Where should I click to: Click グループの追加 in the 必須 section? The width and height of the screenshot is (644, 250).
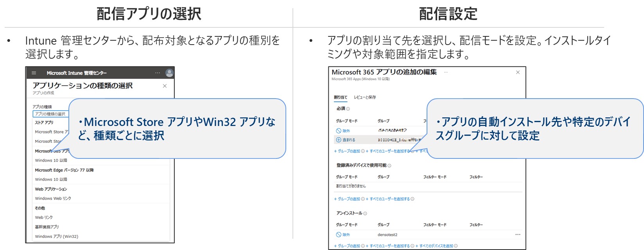[347, 151]
